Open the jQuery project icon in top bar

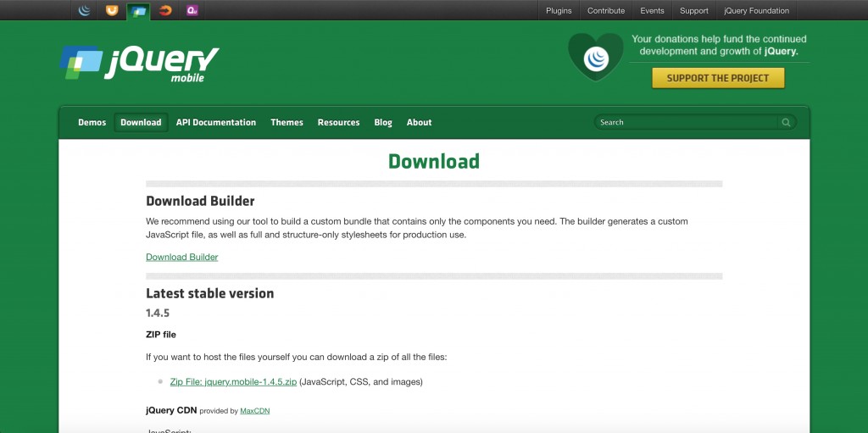pyautogui.click(x=85, y=10)
